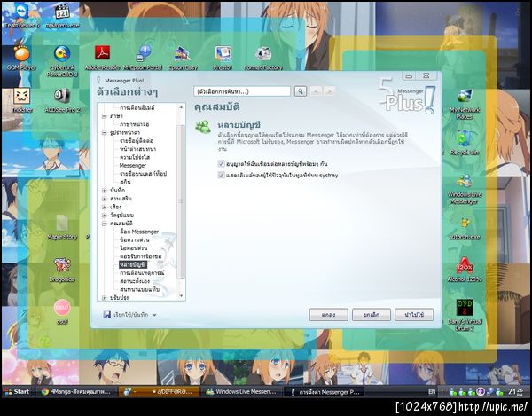Open the mplayerc.exe desktop icon

click(62, 15)
